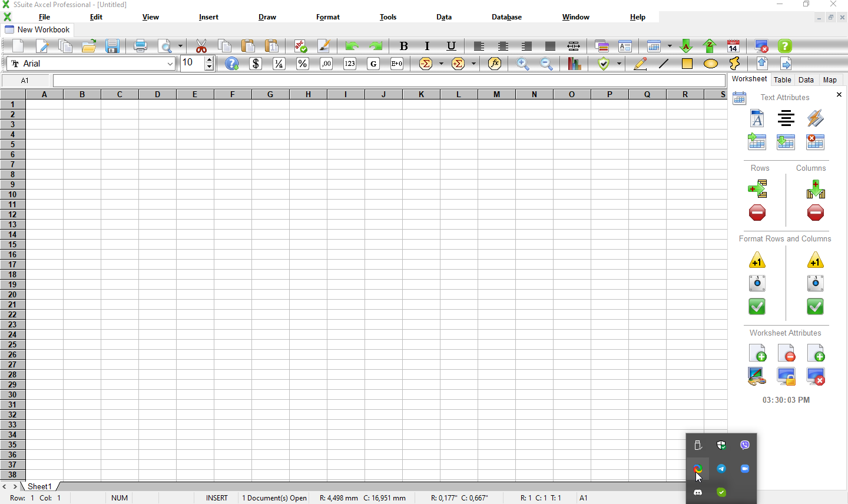Expand the minus-sigma dropdown arrow
848x504 pixels.
[441, 64]
